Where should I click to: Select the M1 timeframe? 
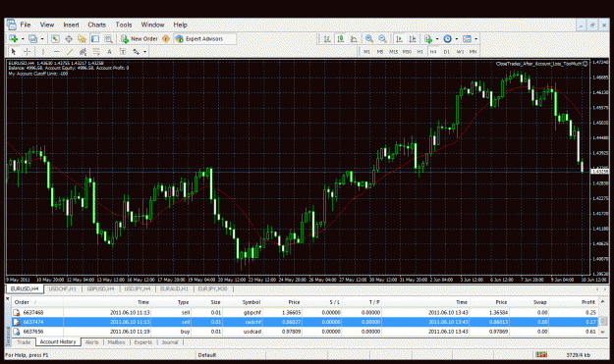[366, 52]
